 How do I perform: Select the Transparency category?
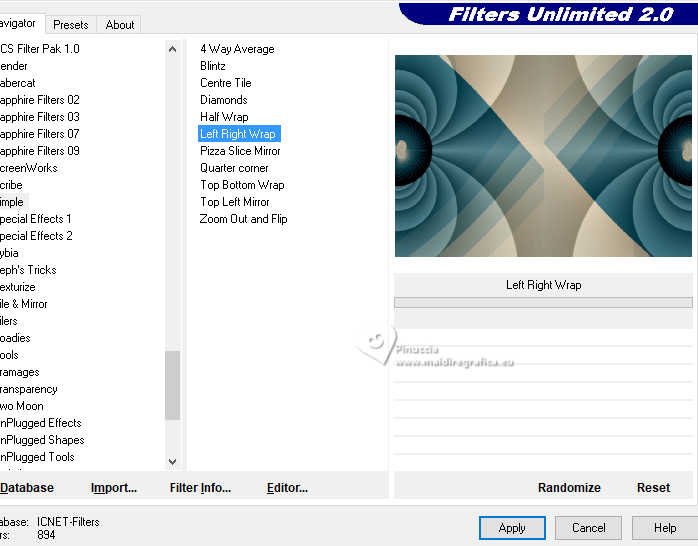pos(29,389)
